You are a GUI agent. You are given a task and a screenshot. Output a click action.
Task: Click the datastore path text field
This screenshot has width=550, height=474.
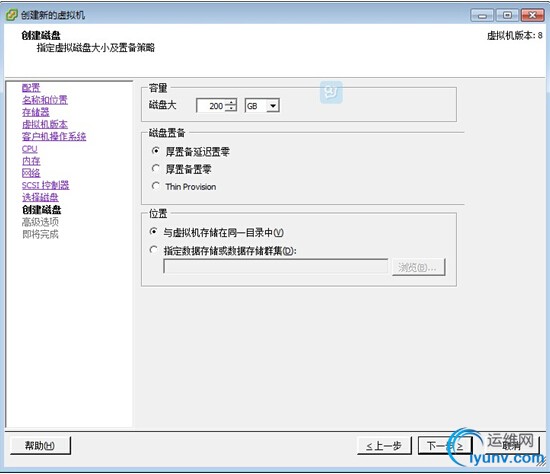[276, 267]
